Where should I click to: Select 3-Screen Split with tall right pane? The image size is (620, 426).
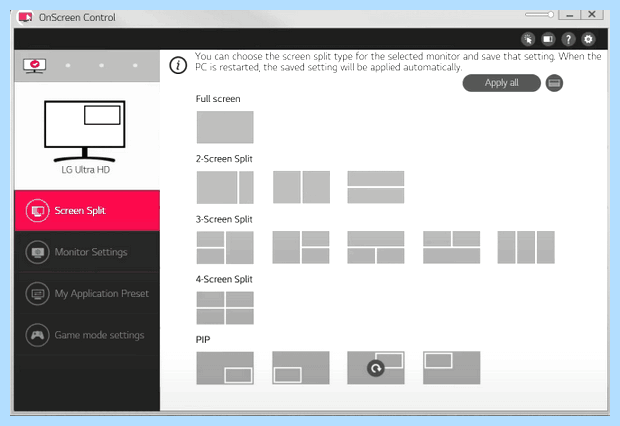(x=225, y=248)
